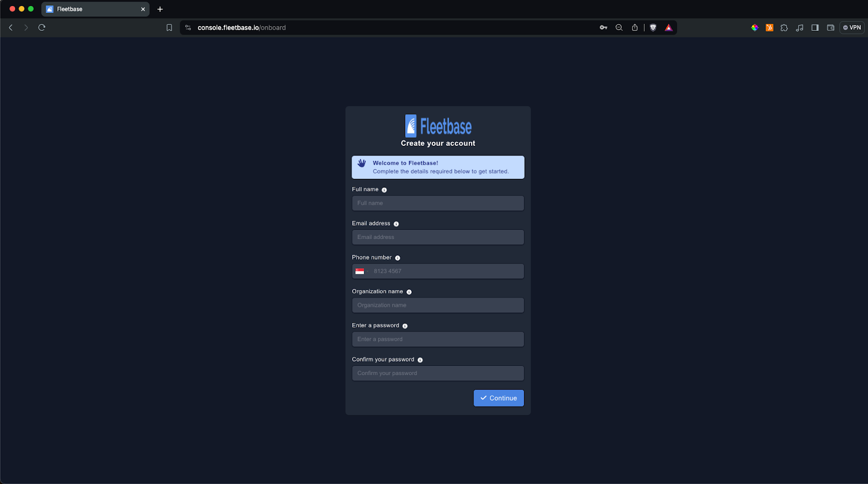Focus the Email address input field
This screenshot has width=868, height=484.
(438, 237)
